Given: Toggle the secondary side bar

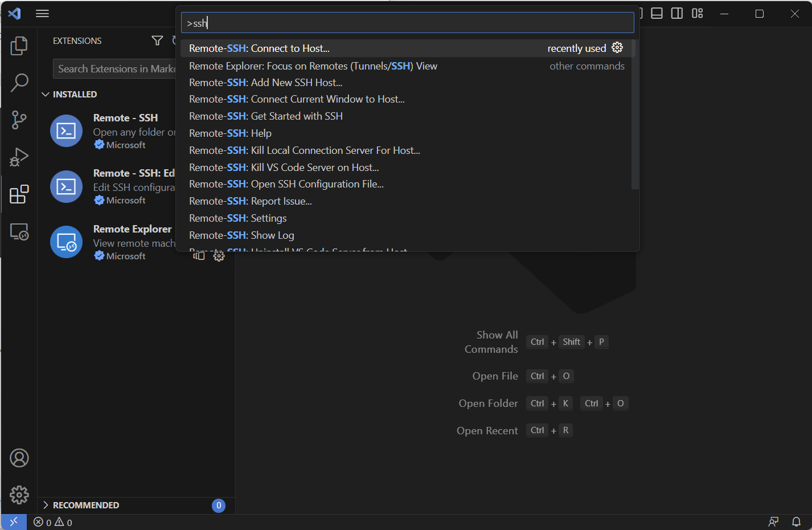Looking at the screenshot, I should [x=677, y=14].
